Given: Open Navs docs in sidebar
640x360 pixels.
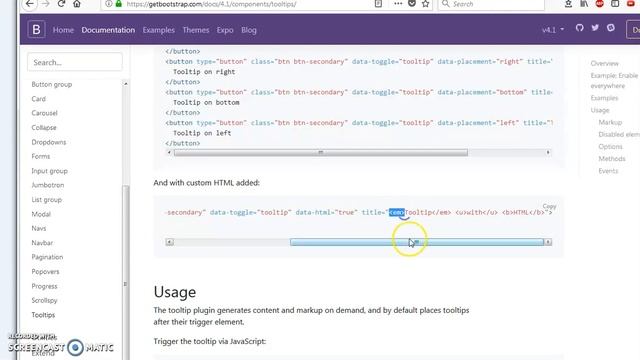Looking at the screenshot, I should click(39, 228).
